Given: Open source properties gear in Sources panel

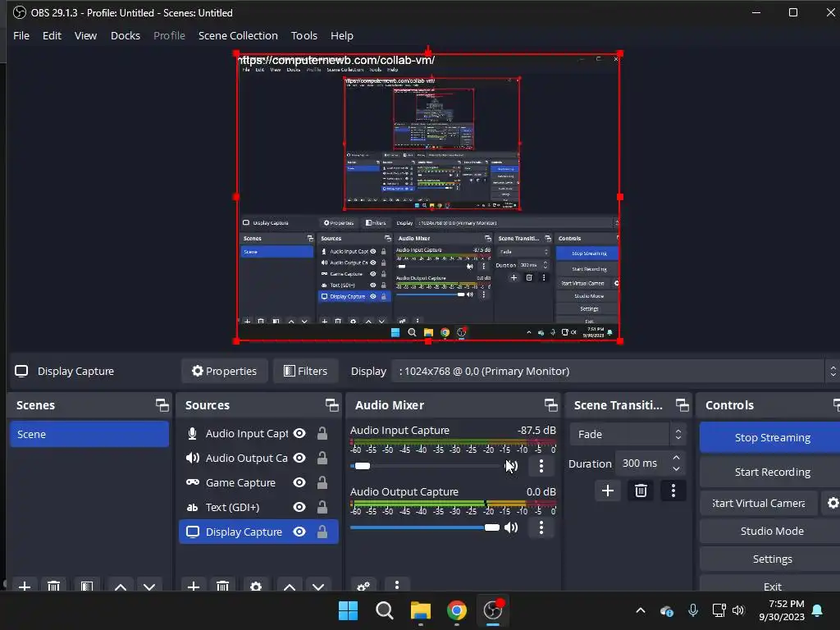Looking at the screenshot, I should click(x=256, y=586).
